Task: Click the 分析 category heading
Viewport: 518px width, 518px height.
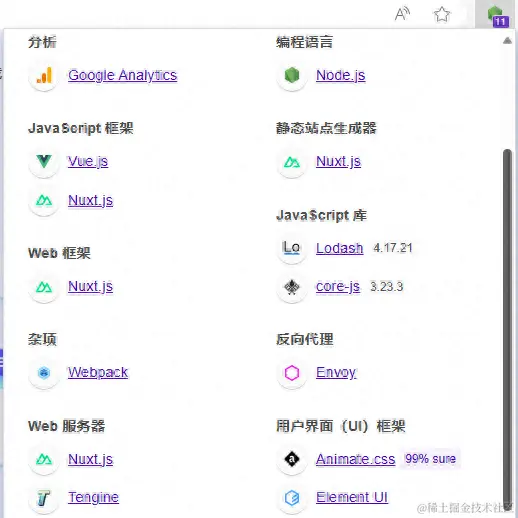Action: pyautogui.click(x=42, y=42)
